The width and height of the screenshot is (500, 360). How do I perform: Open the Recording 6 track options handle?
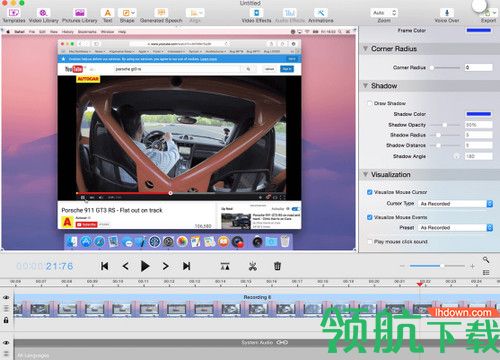pos(6,308)
